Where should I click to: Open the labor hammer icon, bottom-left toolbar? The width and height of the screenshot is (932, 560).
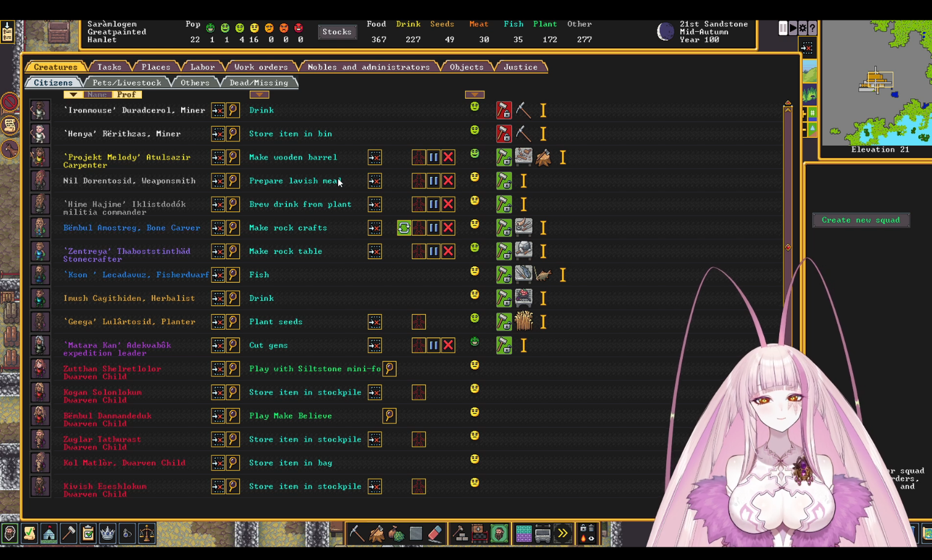pos(69,533)
